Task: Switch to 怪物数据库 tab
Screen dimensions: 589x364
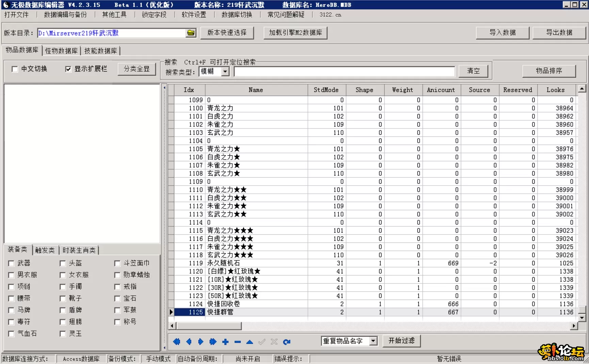Action: [61, 51]
